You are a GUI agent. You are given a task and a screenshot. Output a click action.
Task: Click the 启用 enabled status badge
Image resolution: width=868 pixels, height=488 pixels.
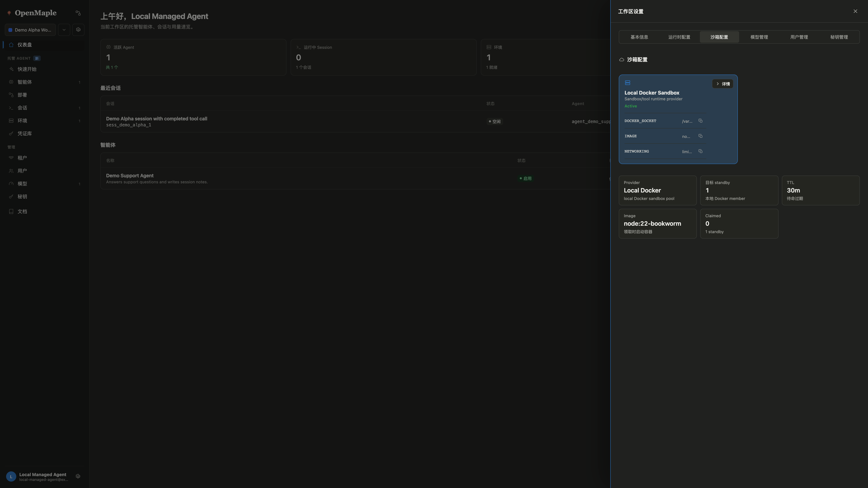pos(526,178)
